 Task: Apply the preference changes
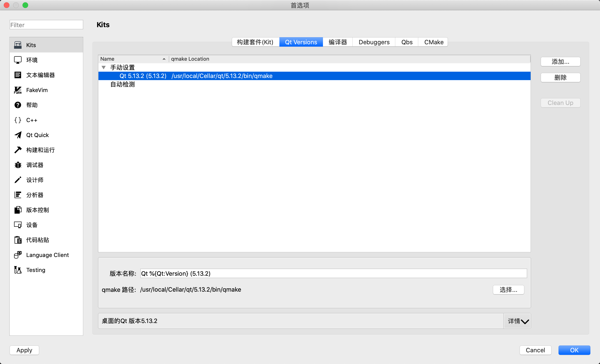(x=24, y=350)
